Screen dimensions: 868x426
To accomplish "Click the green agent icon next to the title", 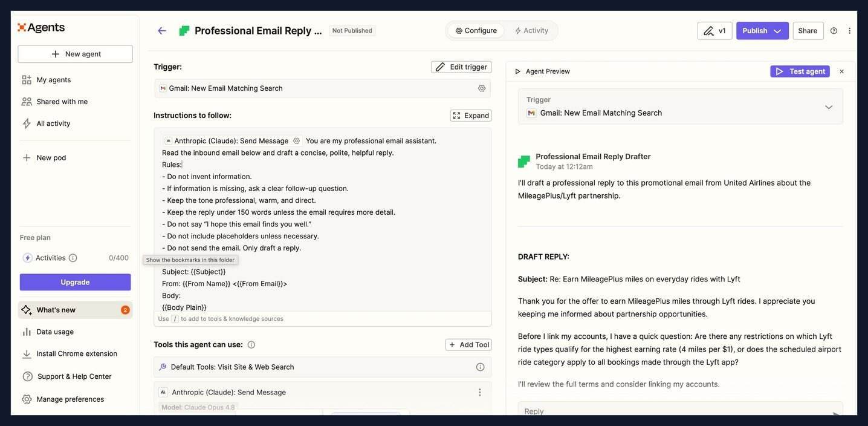I will pyautogui.click(x=184, y=30).
